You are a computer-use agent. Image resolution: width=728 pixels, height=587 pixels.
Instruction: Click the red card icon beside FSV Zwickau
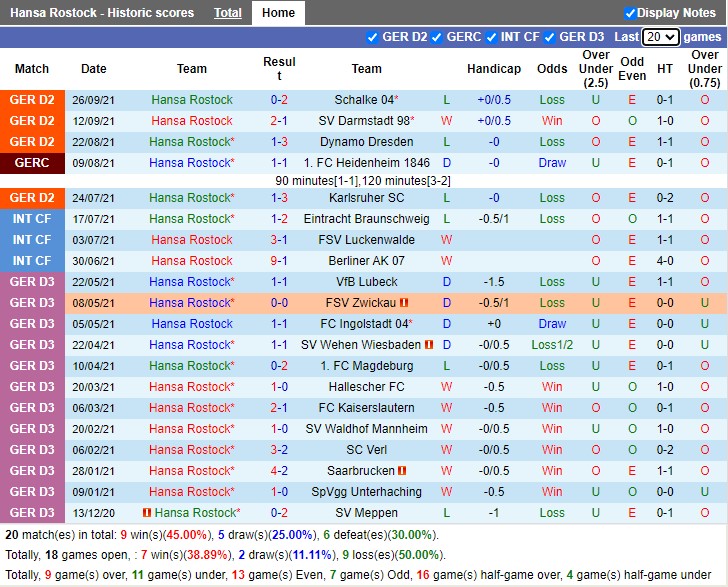pyautogui.click(x=405, y=303)
